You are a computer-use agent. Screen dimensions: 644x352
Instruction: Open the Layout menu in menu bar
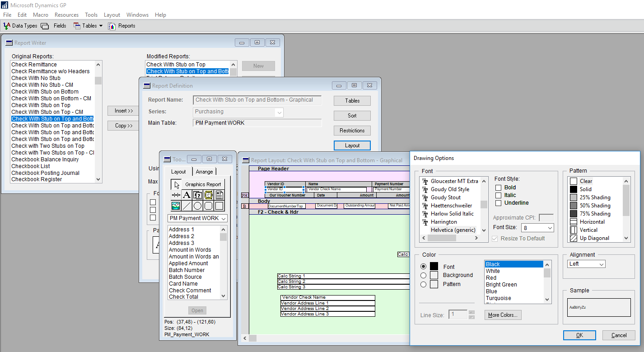(112, 15)
